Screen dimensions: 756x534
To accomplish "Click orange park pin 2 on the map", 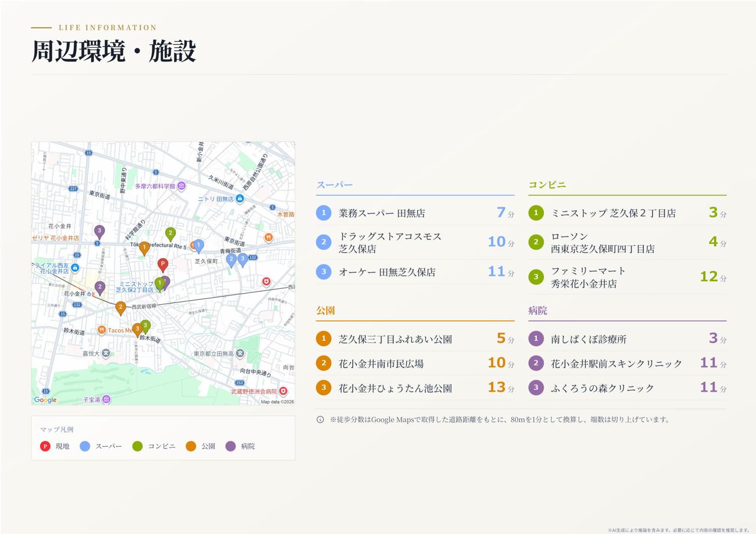I will [x=120, y=308].
